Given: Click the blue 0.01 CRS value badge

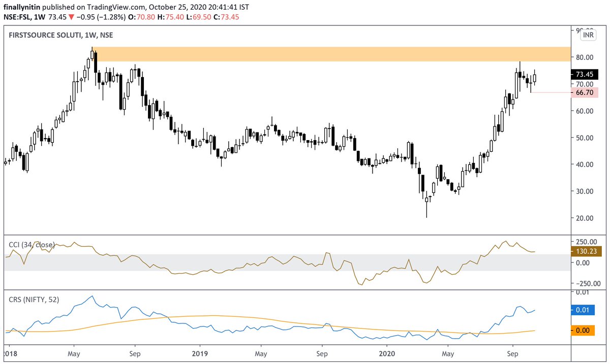Looking at the screenshot, I should tap(582, 309).
